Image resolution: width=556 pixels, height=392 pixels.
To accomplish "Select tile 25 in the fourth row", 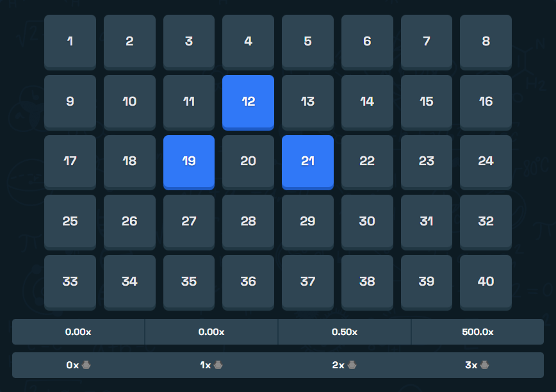I will [70, 222].
